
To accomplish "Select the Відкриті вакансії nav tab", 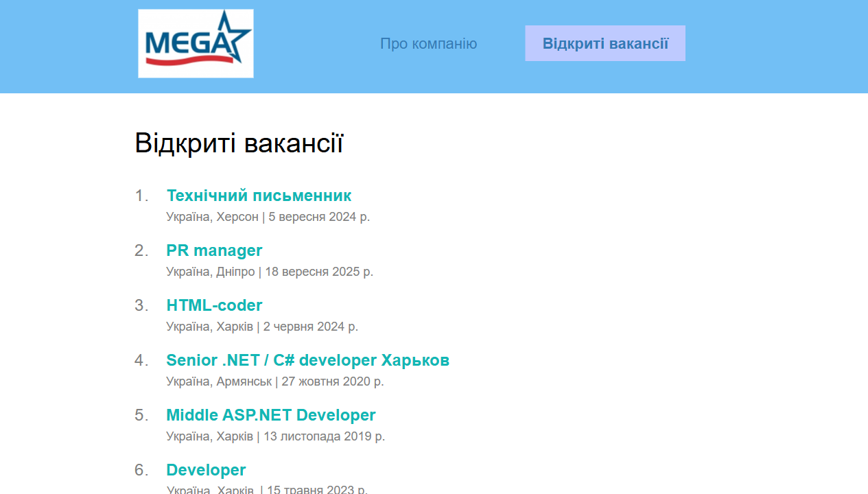I will (605, 44).
